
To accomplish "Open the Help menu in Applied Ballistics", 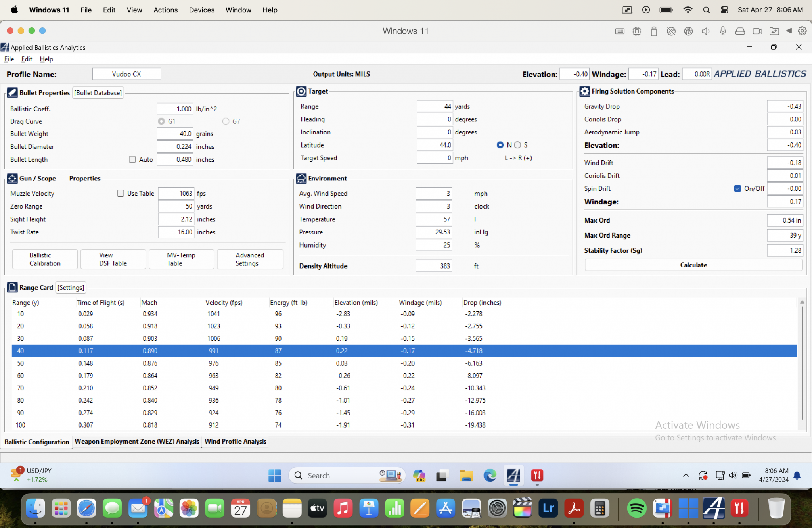I will click(x=46, y=59).
